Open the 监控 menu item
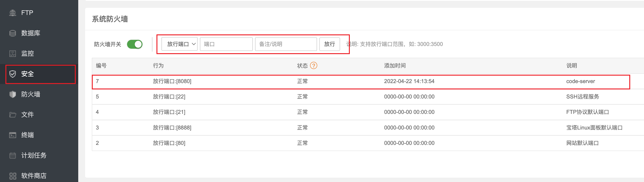The width and height of the screenshot is (644, 182). point(39,53)
